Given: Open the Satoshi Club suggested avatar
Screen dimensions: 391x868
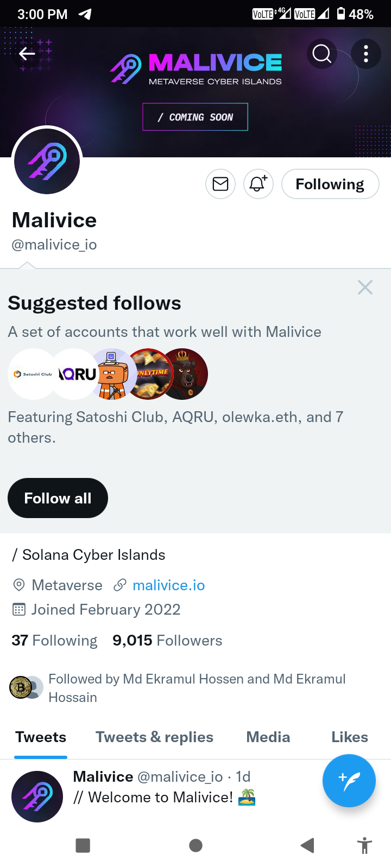Looking at the screenshot, I should coord(31,374).
